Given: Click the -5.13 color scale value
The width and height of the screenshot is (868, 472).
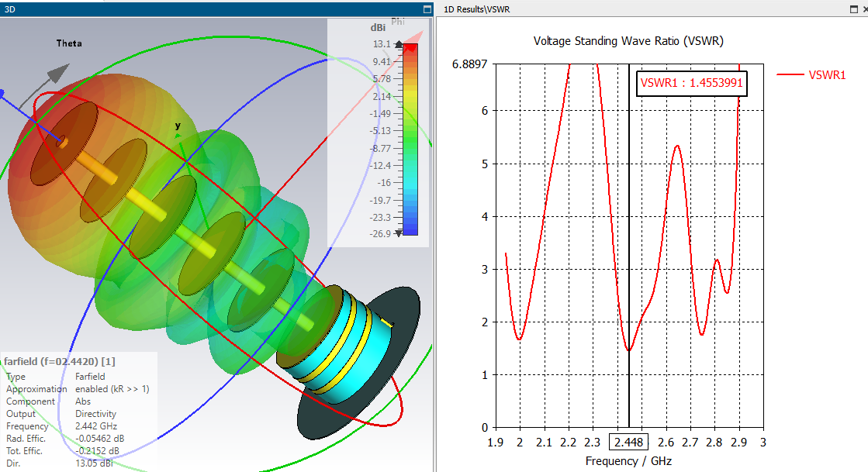Looking at the screenshot, I should [380, 130].
